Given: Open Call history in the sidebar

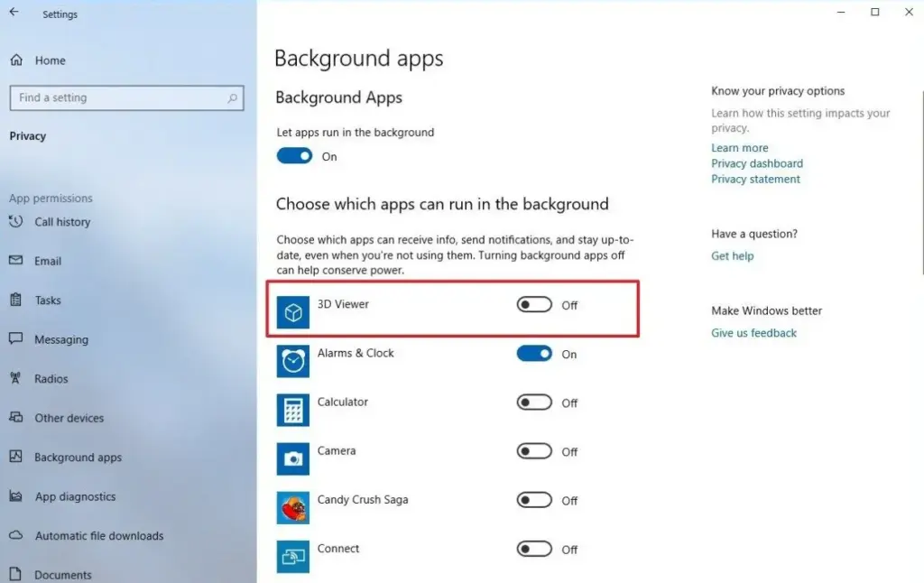Looking at the screenshot, I should (61, 222).
